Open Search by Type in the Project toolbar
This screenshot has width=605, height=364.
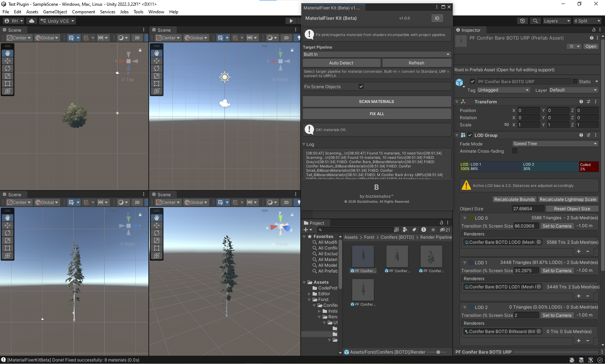[x=405, y=230]
